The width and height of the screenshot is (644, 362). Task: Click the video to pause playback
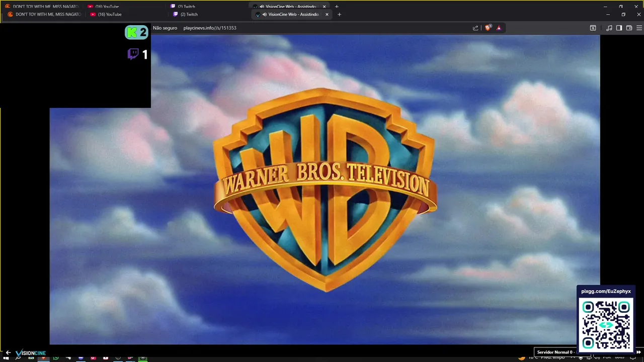coord(325,189)
